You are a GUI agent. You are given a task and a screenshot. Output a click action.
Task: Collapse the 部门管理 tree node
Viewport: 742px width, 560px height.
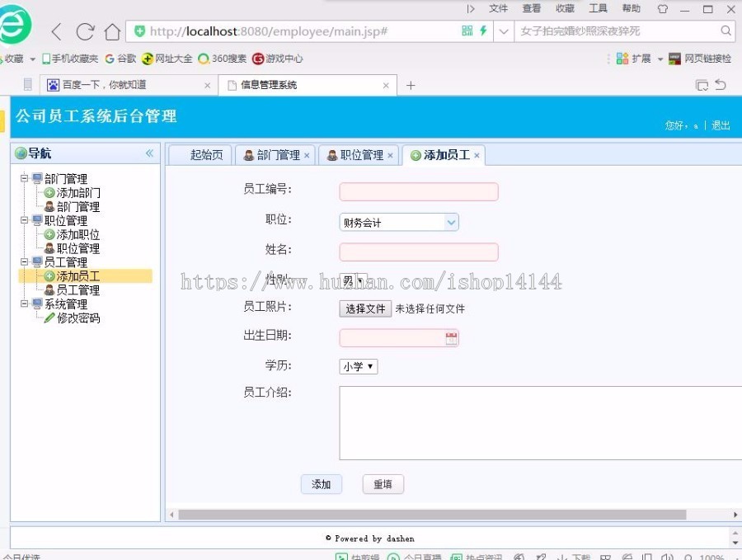pos(24,178)
